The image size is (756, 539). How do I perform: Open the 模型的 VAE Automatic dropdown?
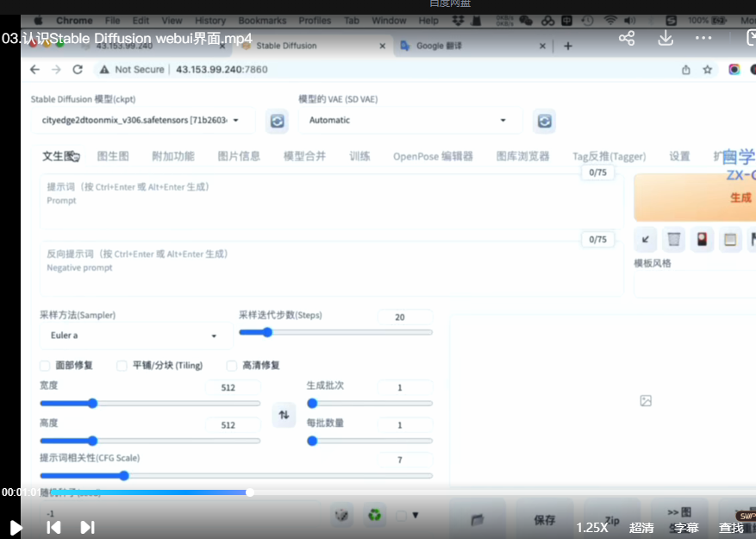(x=410, y=120)
